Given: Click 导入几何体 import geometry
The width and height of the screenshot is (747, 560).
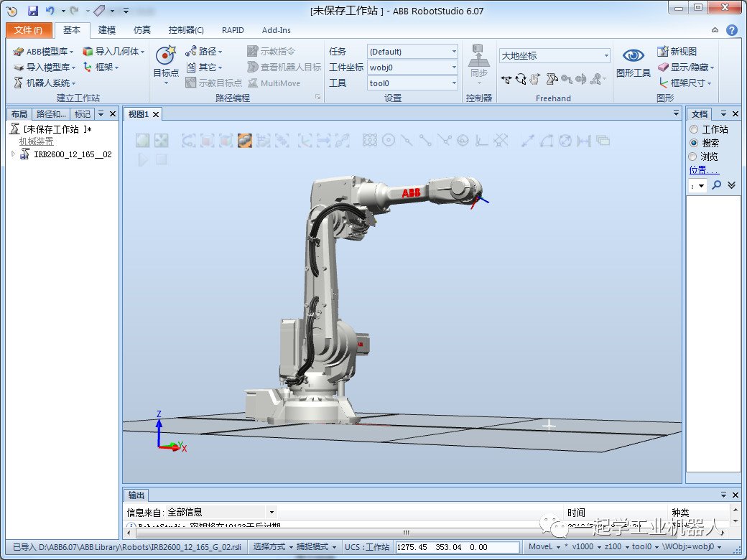Looking at the screenshot, I should coord(113,52).
